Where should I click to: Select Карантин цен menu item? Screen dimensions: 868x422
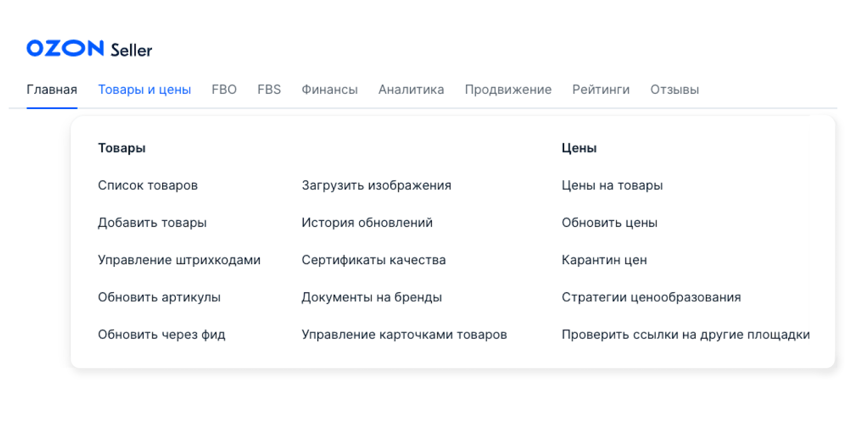(604, 260)
